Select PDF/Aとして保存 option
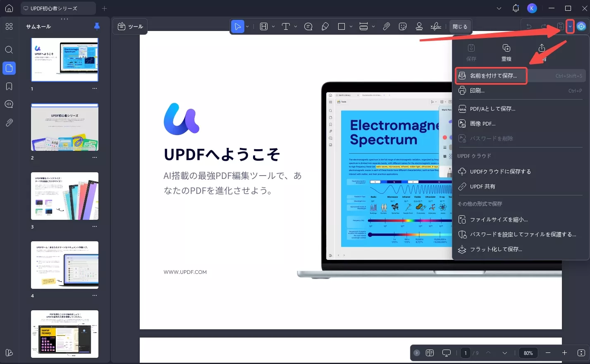The width and height of the screenshot is (590, 364). tap(521, 109)
